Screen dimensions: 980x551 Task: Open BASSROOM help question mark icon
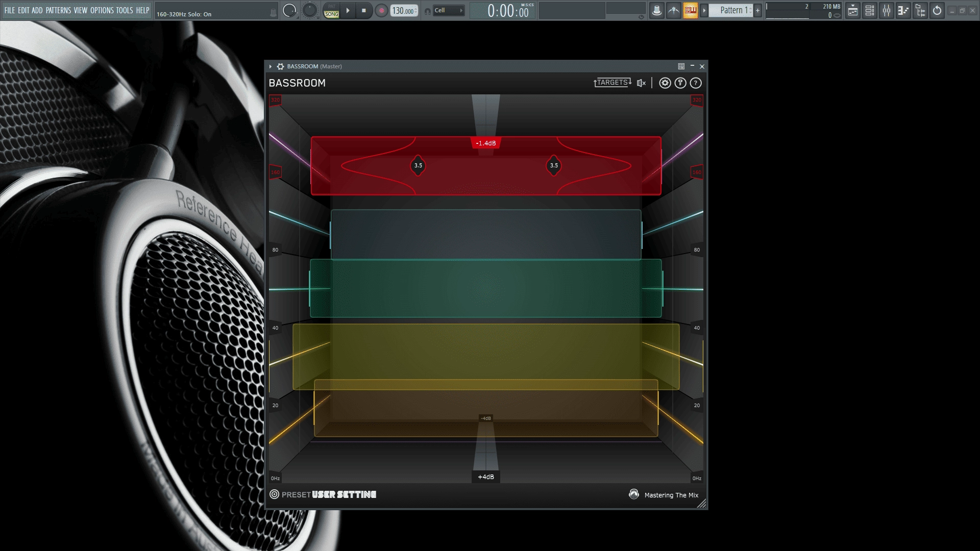pyautogui.click(x=696, y=83)
